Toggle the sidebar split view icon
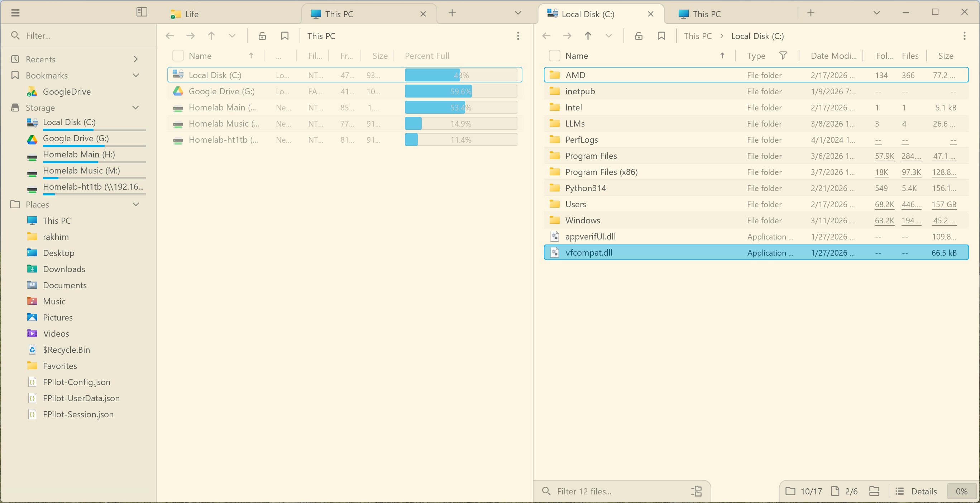Image resolution: width=980 pixels, height=503 pixels. click(142, 12)
